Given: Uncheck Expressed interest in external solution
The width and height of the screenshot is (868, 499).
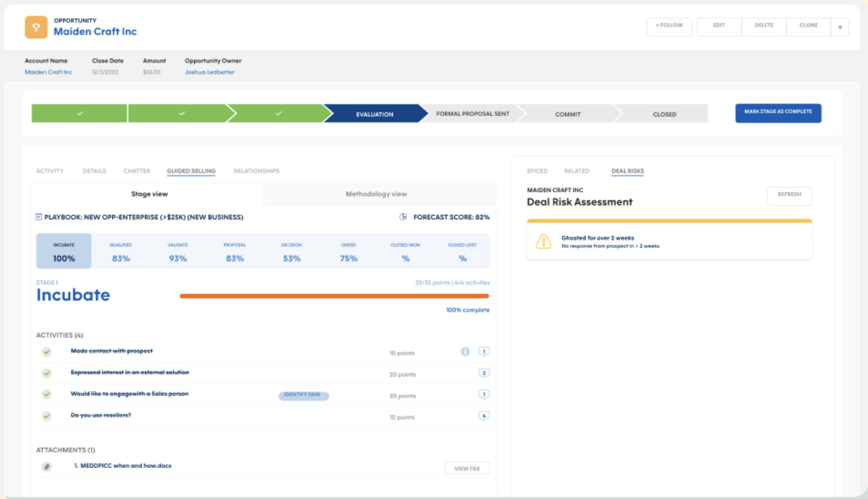Looking at the screenshot, I should 47,373.
